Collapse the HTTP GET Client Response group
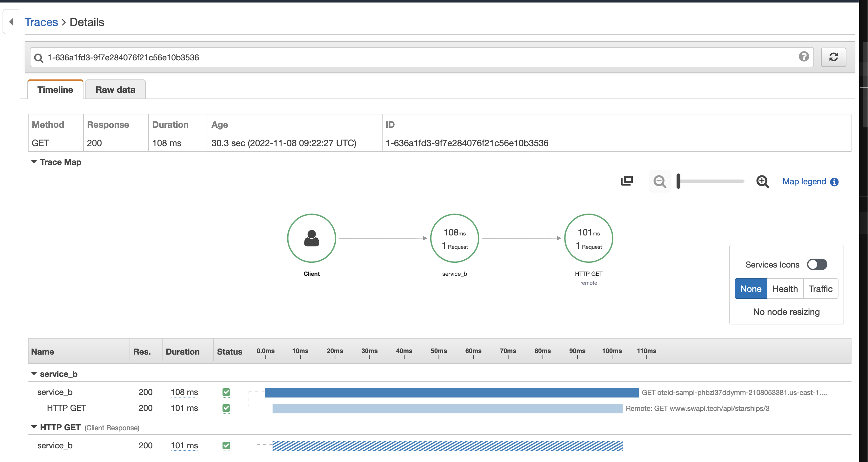 click(x=34, y=427)
